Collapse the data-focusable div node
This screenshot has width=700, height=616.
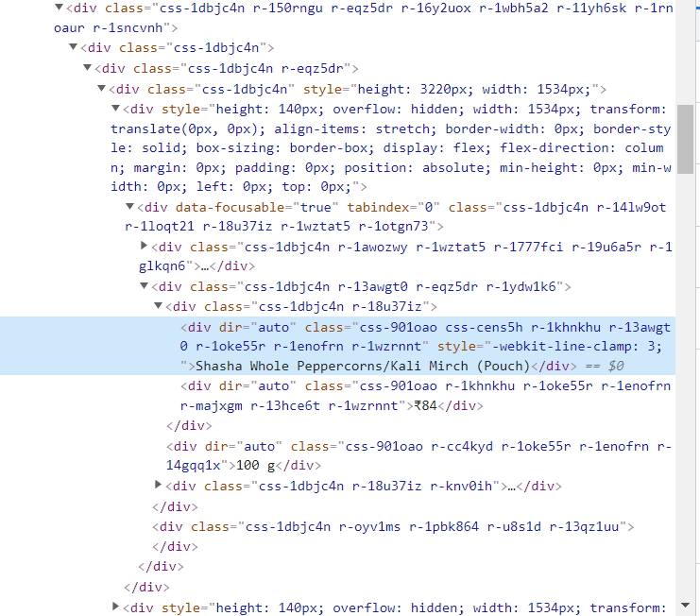pyautogui.click(x=130, y=207)
